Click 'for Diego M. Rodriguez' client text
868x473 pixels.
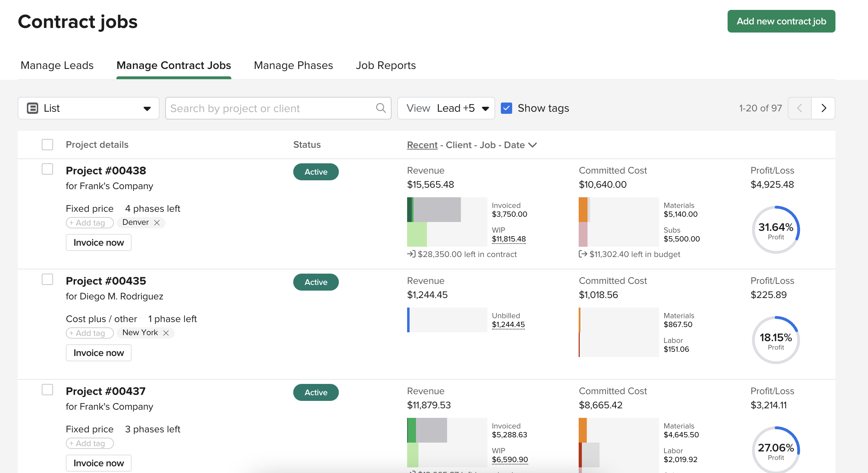[x=114, y=296]
